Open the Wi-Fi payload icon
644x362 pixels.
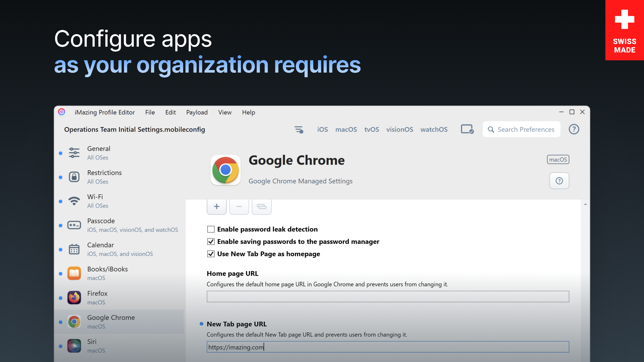(74, 201)
